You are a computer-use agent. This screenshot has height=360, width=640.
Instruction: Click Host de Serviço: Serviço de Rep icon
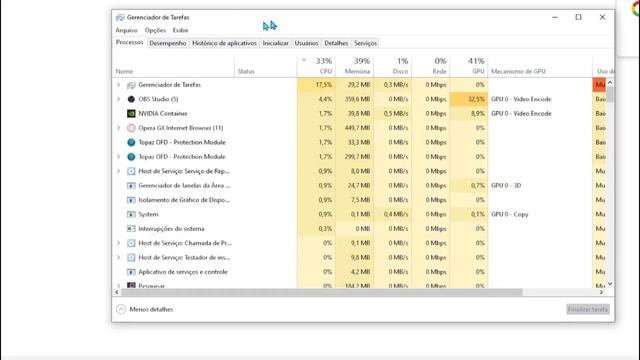[131, 171]
